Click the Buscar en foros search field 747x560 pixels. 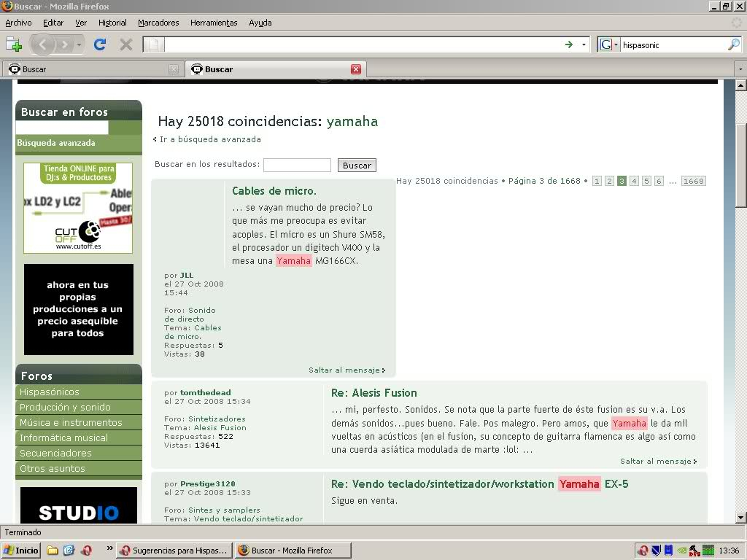pos(62,127)
